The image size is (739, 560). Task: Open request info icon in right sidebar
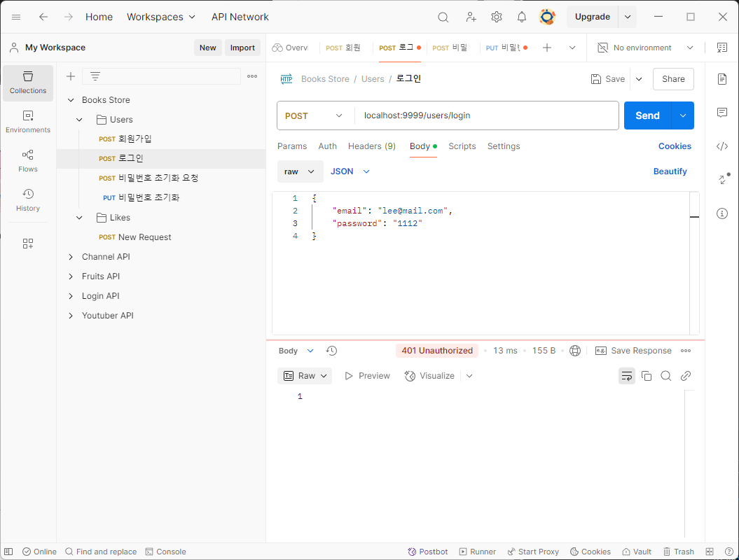pyautogui.click(x=722, y=213)
